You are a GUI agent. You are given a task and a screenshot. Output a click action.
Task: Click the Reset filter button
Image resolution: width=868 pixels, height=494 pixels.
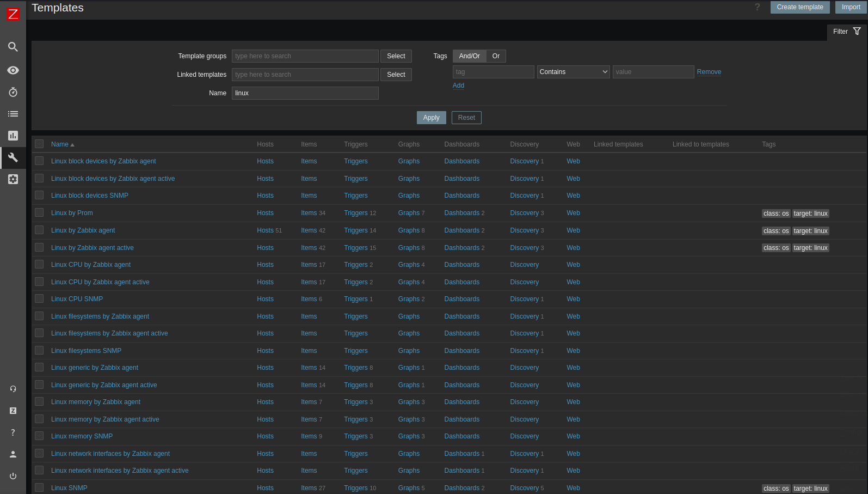pyautogui.click(x=466, y=118)
